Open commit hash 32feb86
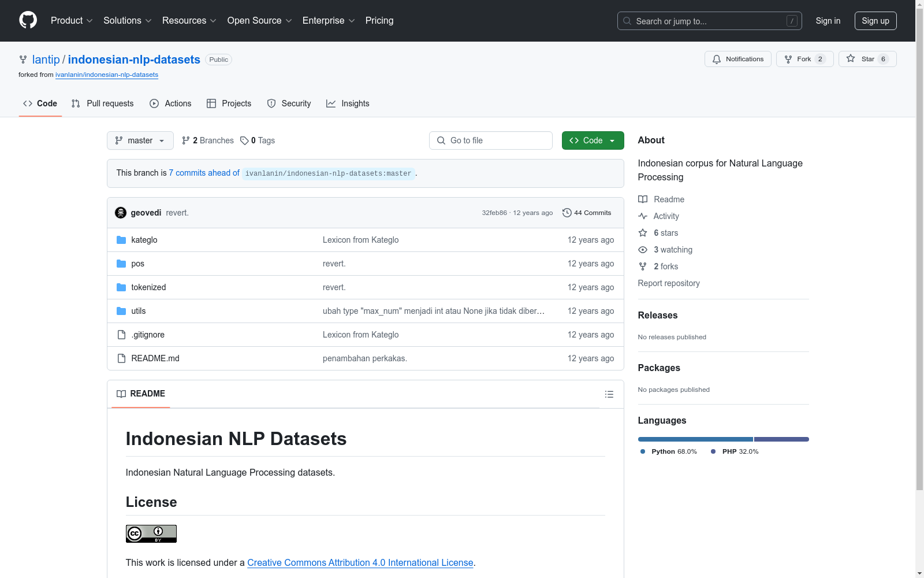This screenshot has height=578, width=924. [494, 213]
